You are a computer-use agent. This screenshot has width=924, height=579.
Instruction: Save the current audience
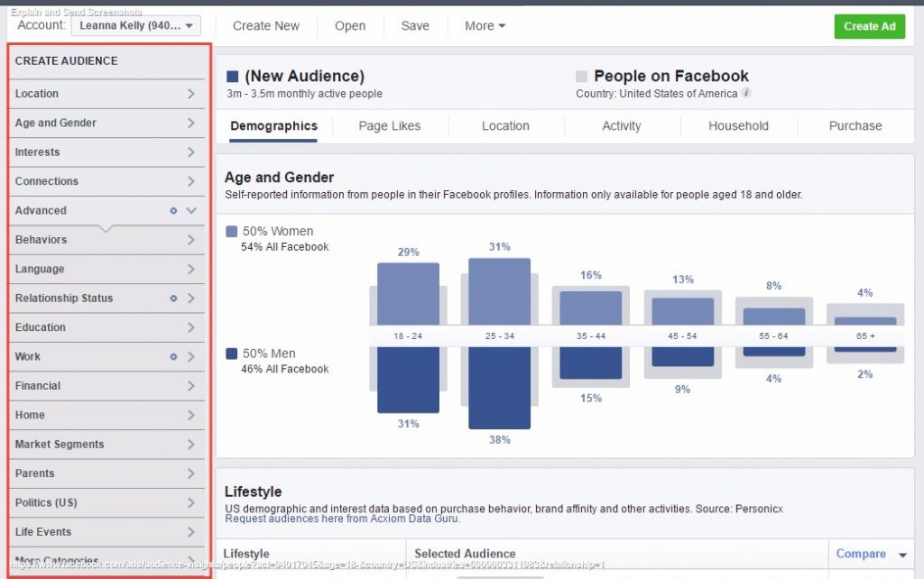point(415,26)
